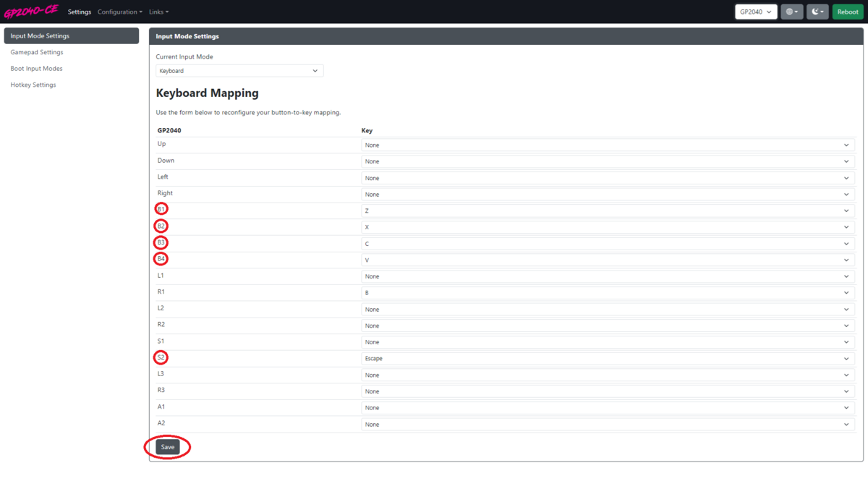Image resolution: width=868 pixels, height=489 pixels.
Task: Click the B1 row label
Action: coord(161,209)
